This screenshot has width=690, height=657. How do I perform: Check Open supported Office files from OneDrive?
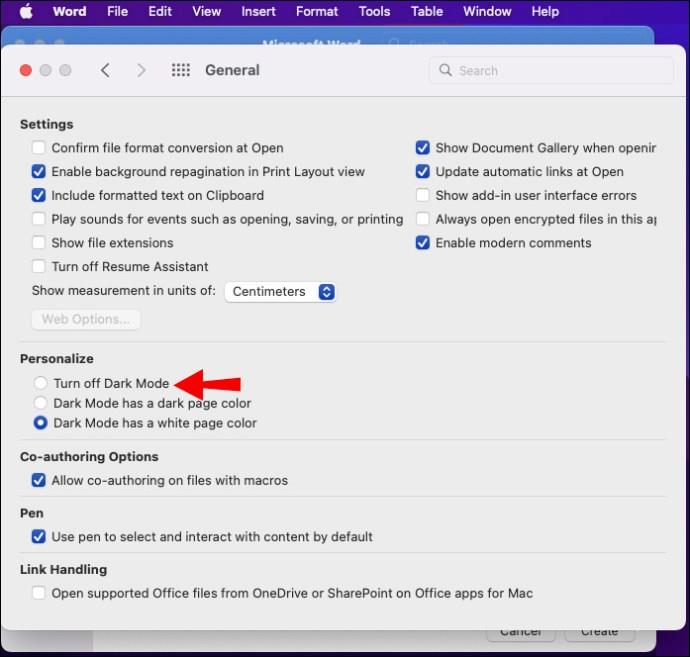(39, 593)
